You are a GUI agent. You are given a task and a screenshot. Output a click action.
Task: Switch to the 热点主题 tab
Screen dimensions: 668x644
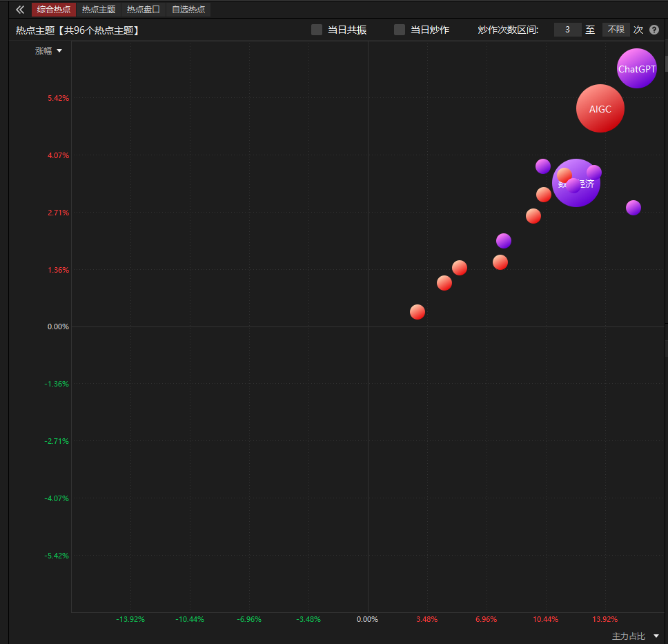click(99, 10)
